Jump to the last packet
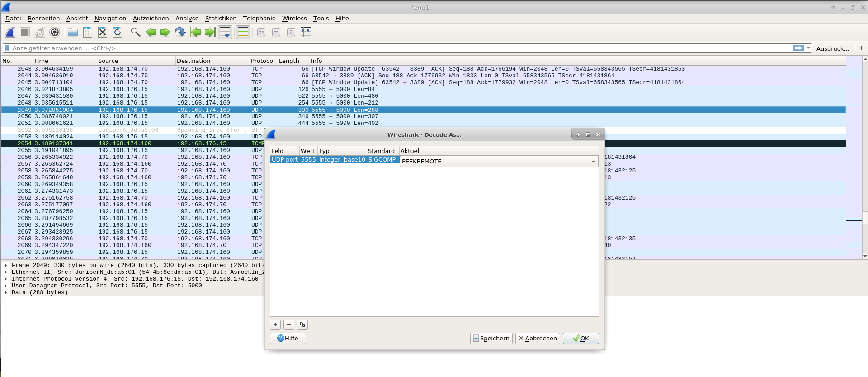868x377 pixels. [210, 32]
